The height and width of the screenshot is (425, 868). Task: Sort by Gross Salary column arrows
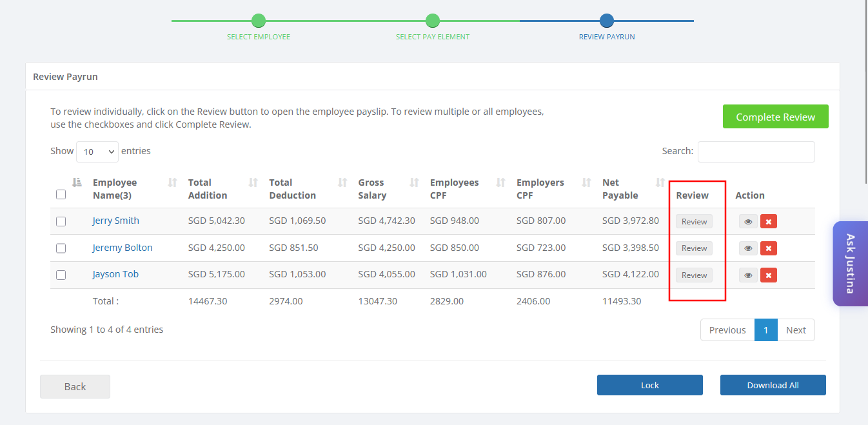[415, 183]
